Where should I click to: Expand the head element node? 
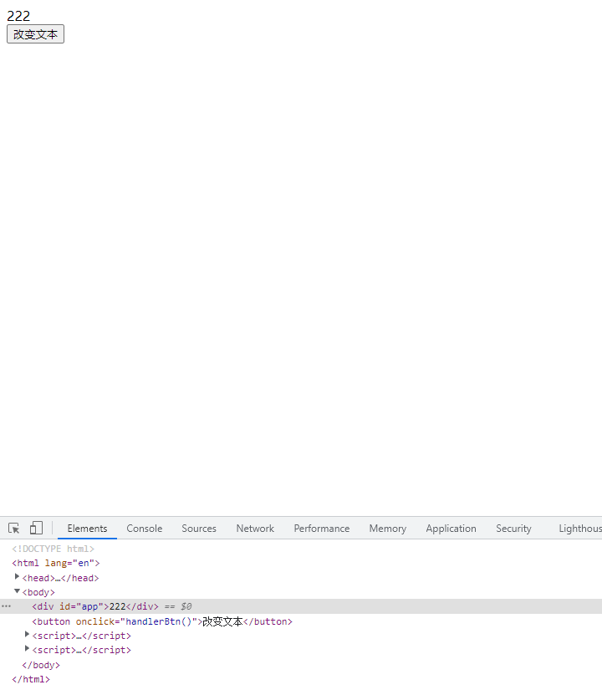(x=17, y=577)
